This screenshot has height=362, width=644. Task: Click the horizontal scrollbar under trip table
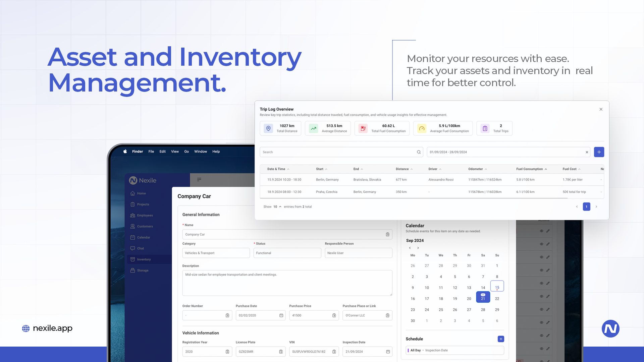pyautogui.click(x=414, y=198)
